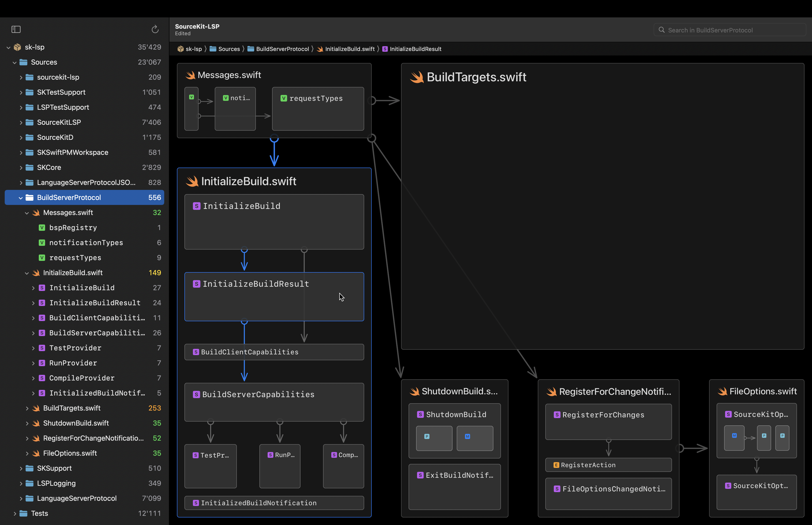Select BuildServerCapabiliti… row in sidebar
This screenshot has height=525, width=812.
pyautogui.click(x=85, y=333)
